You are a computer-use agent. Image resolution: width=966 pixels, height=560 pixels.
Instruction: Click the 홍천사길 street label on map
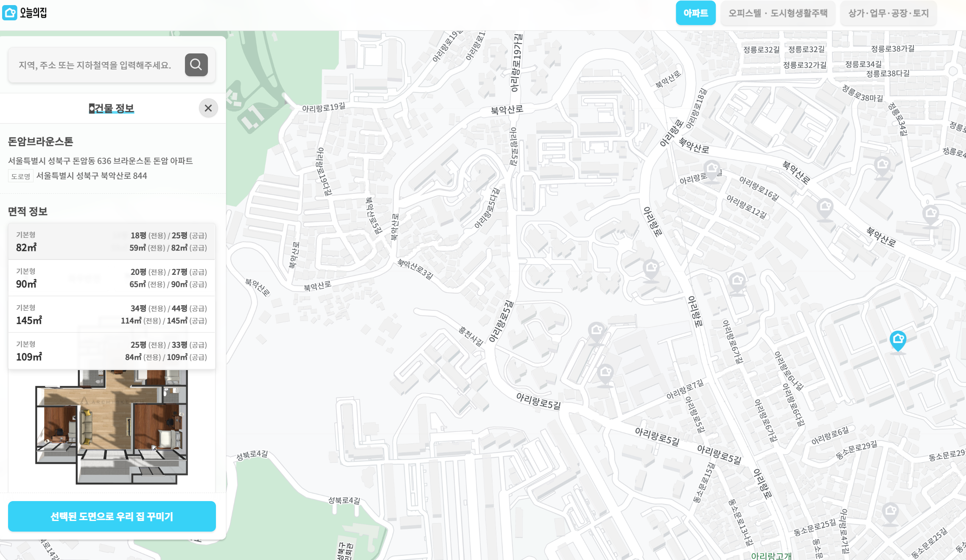[471, 336]
